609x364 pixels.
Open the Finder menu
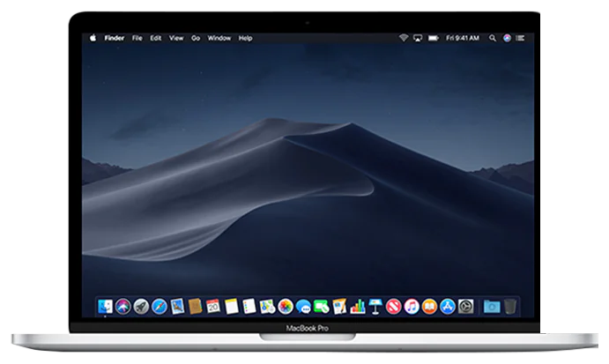click(x=115, y=38)
